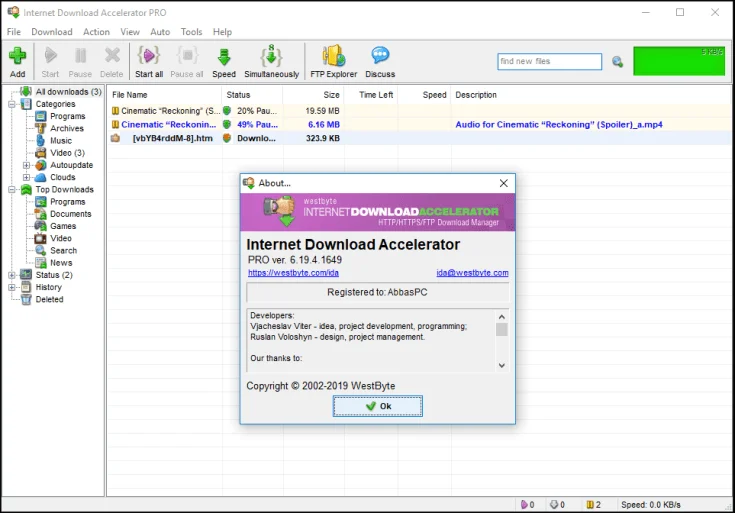Click the ida@westbyte.com email link
This screenshot has width=735, height=513.
tap(472, 272)
